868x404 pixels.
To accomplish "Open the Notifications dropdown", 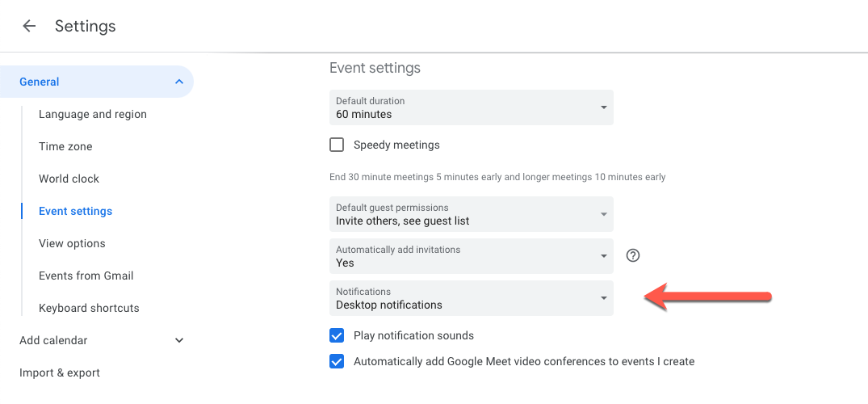I will 471,298.
